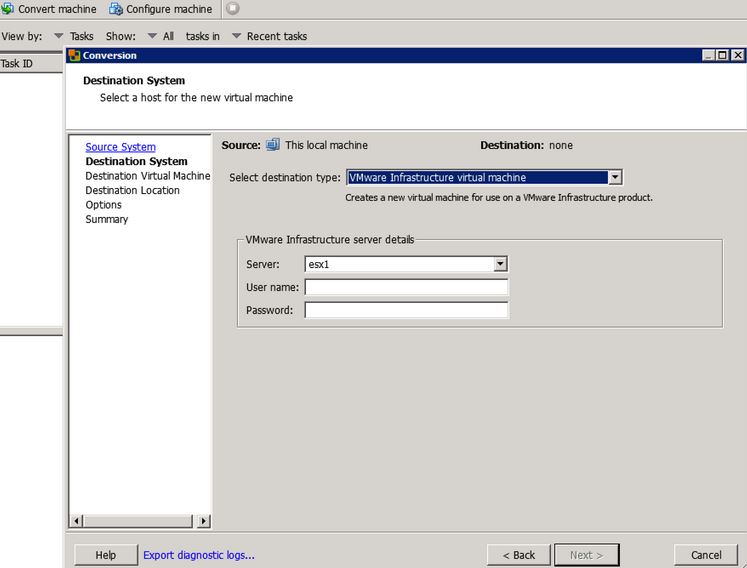Open the View by Tasks dropdown arrow

pyautogui.click(x=59, y=36)
